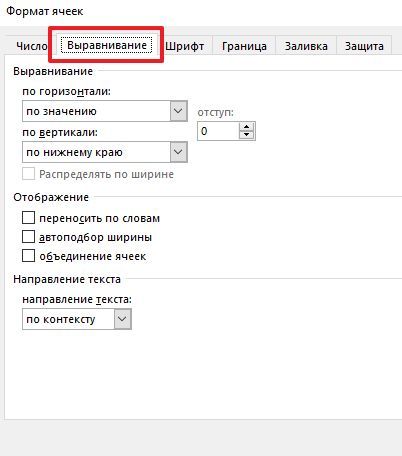This screenshot has height=456, width=402.
Task: Expand the по горизонтали dropdown arrow
Action: pos(179,111)
